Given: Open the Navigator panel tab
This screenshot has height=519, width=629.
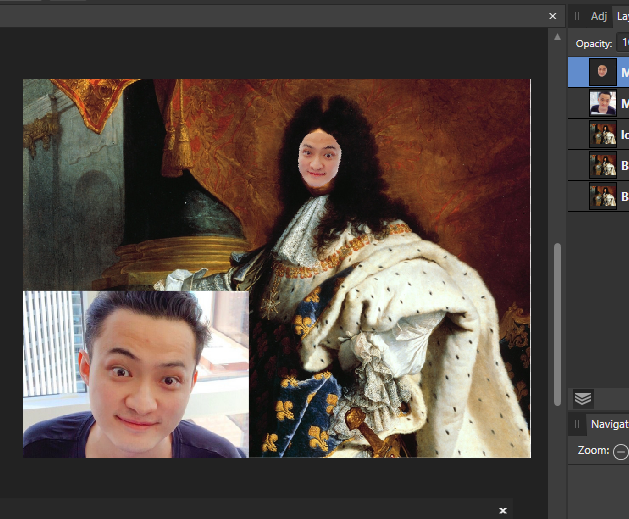Looking at the screenshot, I should pos(609,424).
